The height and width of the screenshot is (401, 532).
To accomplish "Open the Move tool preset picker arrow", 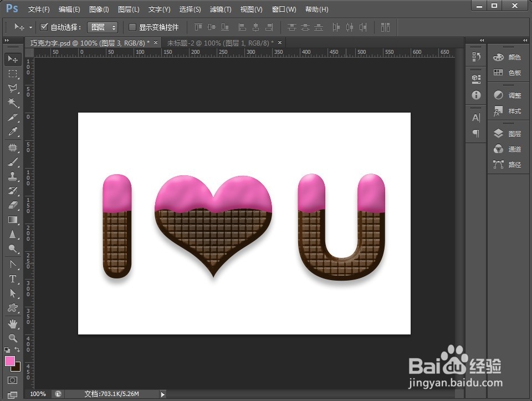I will point(31,27).
